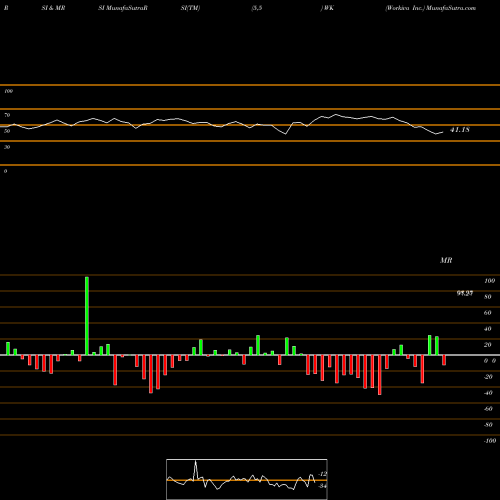This screenshot has width=500, height=500.
Task: Click the MR value 97.27 label
Action: click(465, 293)
